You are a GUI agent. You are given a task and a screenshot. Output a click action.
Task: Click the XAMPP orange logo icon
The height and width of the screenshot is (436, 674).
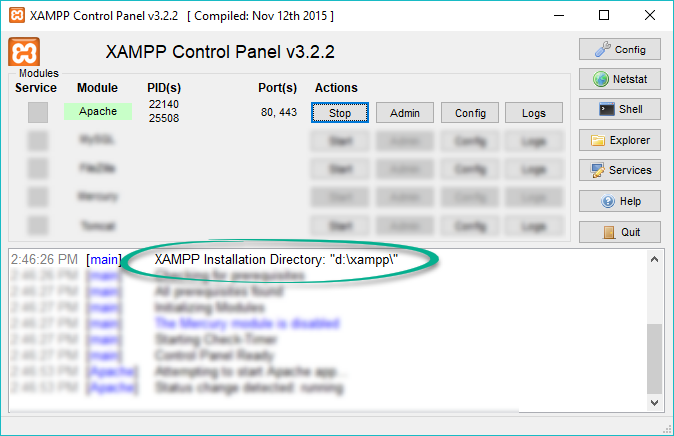(x=24, y=52)
